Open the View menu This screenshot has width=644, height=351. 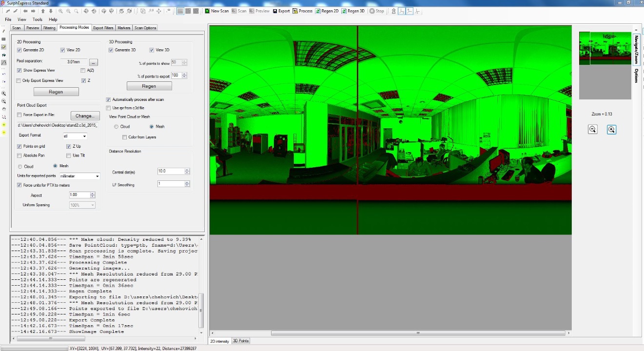pos(22,19)
